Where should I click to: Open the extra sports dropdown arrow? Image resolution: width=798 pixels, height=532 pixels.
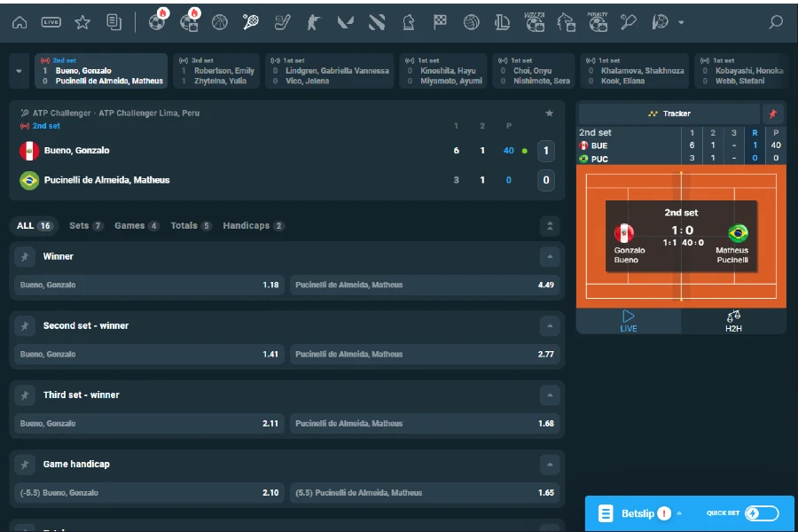[x=681, y=22]
